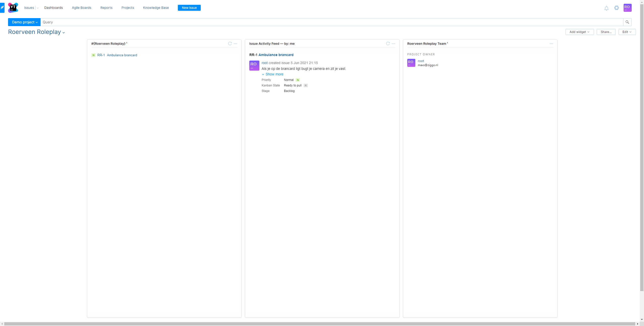Click the New Issue button
The image size is (644, 326).
(189, 8)
